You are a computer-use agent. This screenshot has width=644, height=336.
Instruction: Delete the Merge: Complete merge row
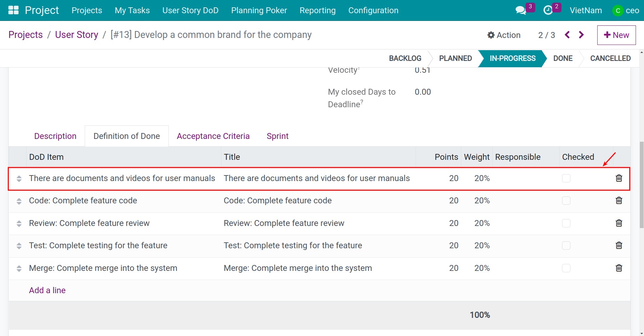tap(619, 268)
